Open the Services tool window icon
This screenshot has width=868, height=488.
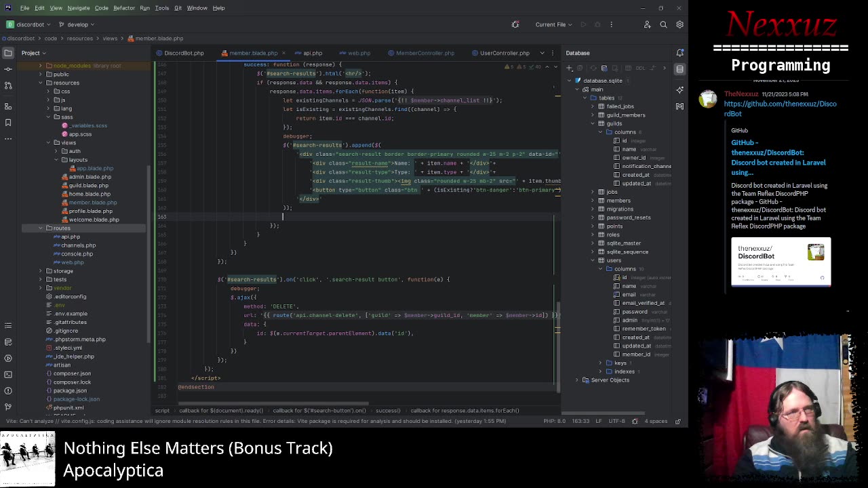tap(8, 358)
